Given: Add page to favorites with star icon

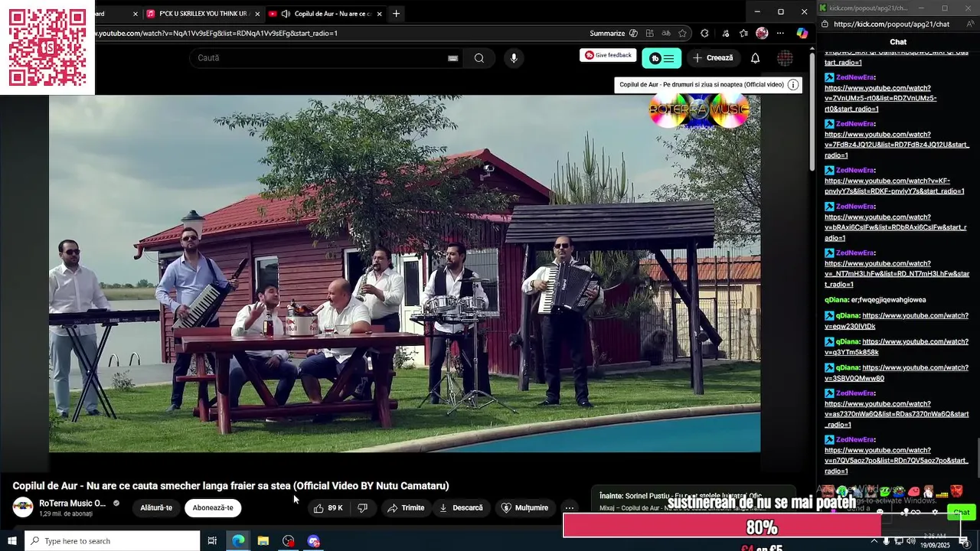Looking at the screenshot, I should coord(682,34).
